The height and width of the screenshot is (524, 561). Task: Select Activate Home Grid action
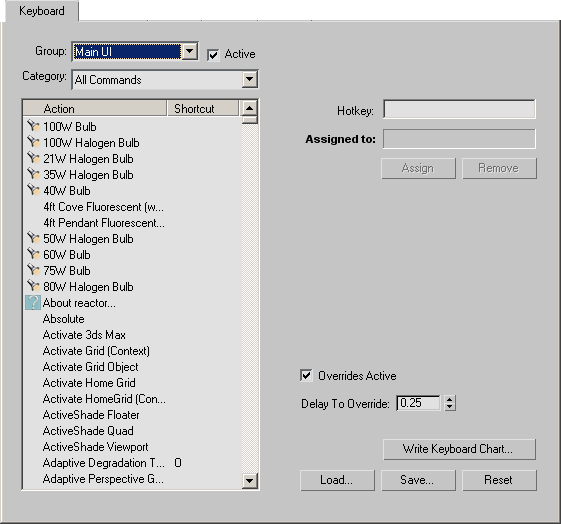click(89, 383)
